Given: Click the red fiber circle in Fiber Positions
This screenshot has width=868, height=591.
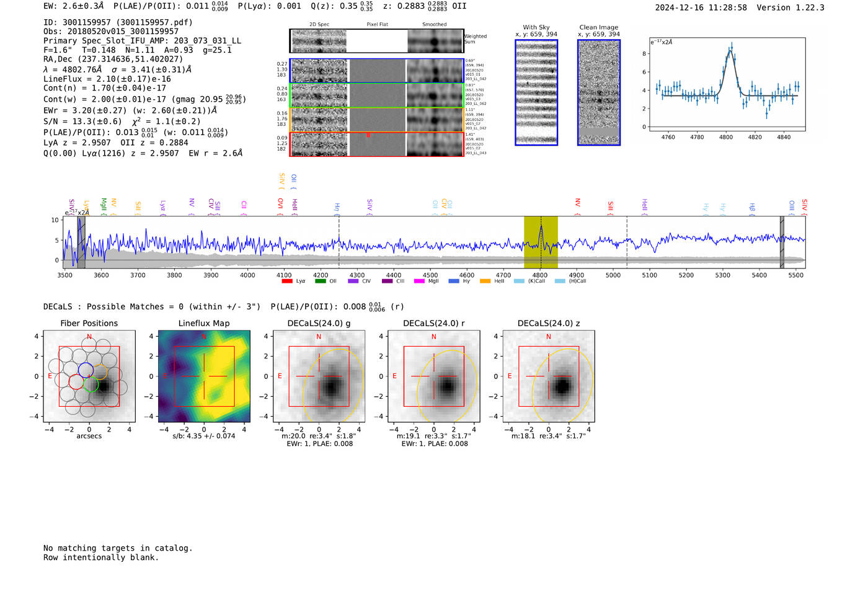Looking at the screenshot, I should tap(76, 381).
